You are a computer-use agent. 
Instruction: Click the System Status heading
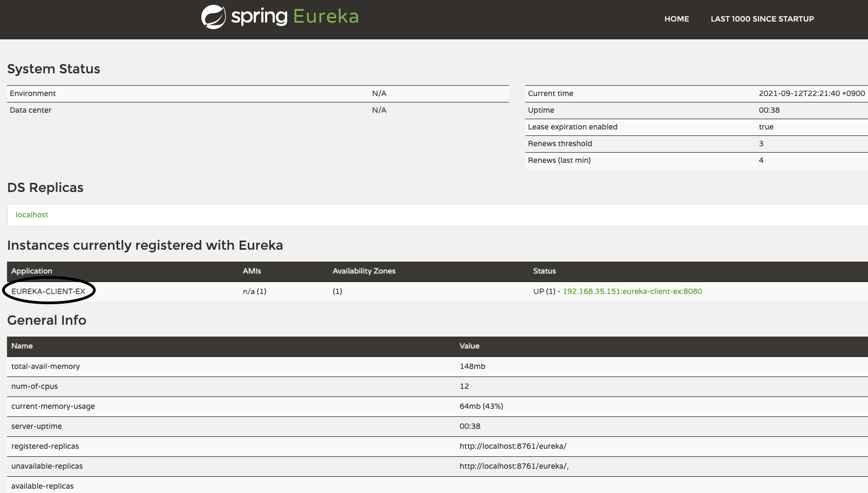pyautogui.click(x=53, y=69)
